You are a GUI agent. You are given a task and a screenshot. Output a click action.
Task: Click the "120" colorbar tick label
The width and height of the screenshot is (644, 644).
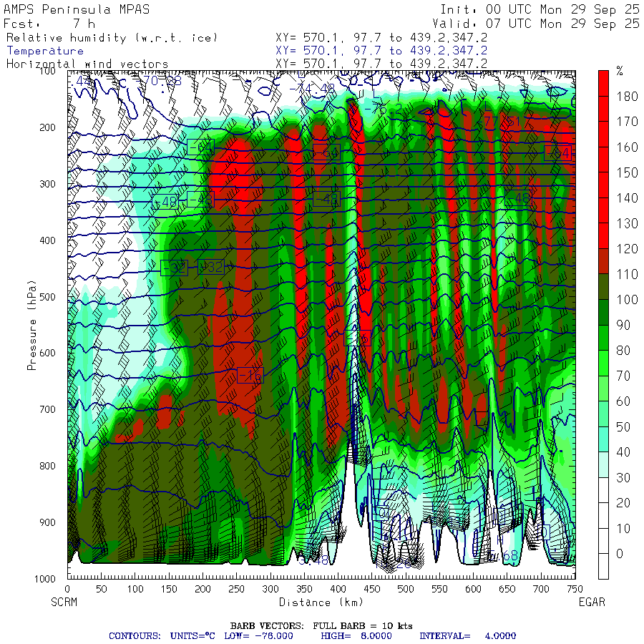[627, 249]
